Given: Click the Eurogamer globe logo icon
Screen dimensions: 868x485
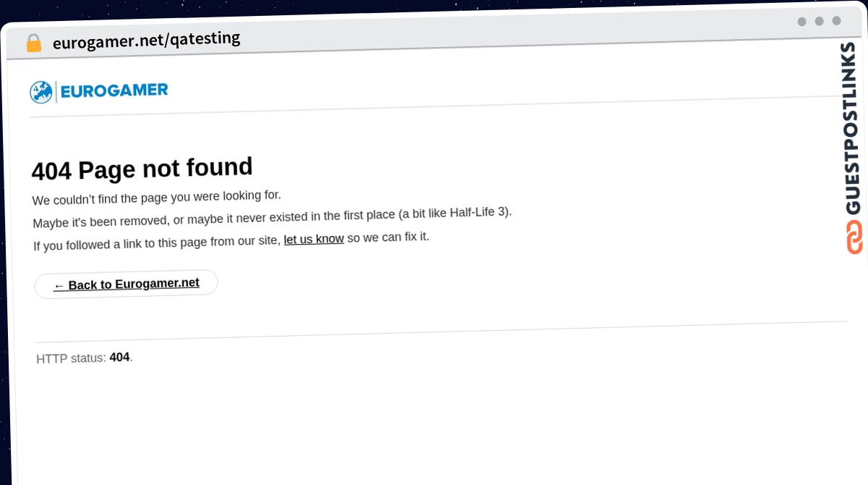Looking at the screenshot, I should (41, 92).
